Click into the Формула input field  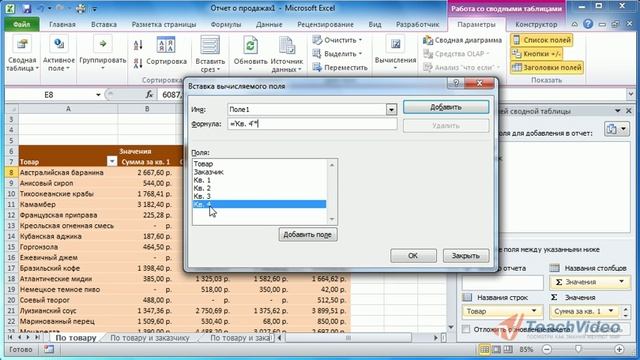312,124
